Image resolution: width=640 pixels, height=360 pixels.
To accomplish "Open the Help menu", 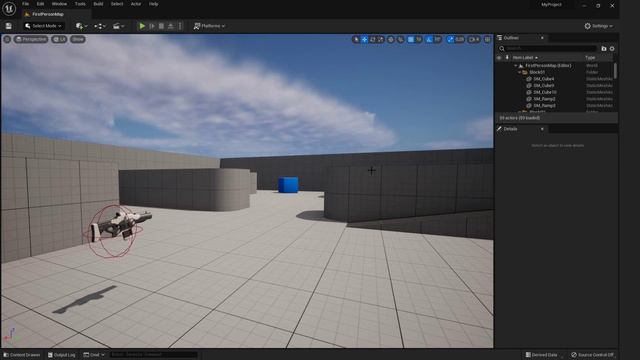I will click(153, 4).
